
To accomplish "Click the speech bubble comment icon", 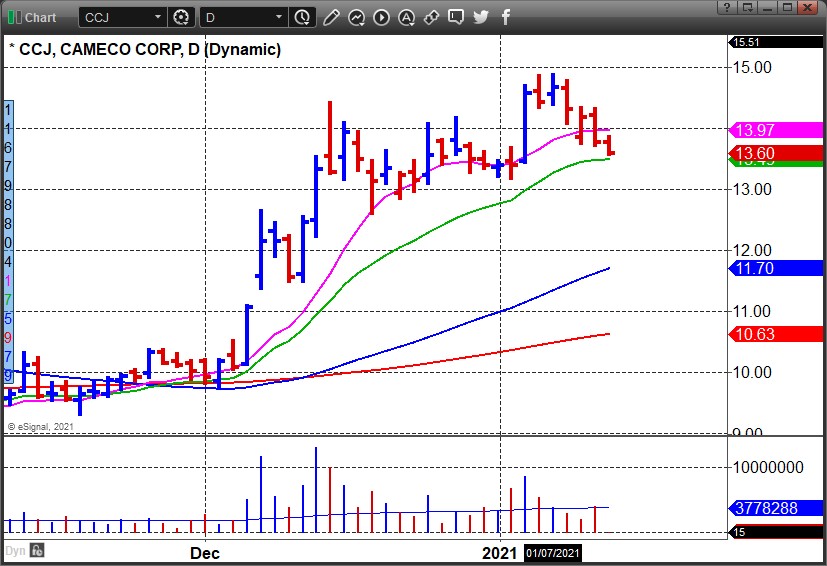I will tap(456, 17).
